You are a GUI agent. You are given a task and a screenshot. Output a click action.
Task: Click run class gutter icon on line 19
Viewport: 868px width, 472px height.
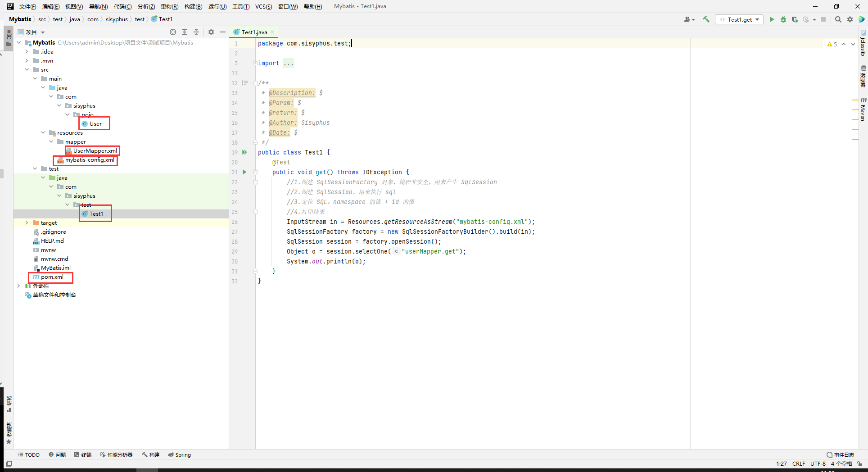pyautogui.click(x=244, y=152)
